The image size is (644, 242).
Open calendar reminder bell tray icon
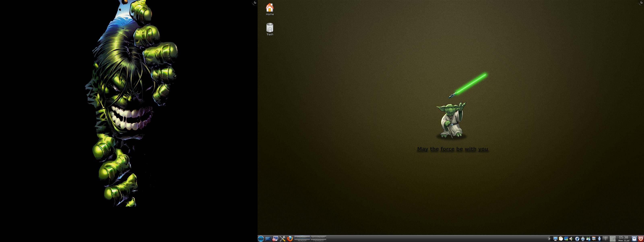[588, 239]
